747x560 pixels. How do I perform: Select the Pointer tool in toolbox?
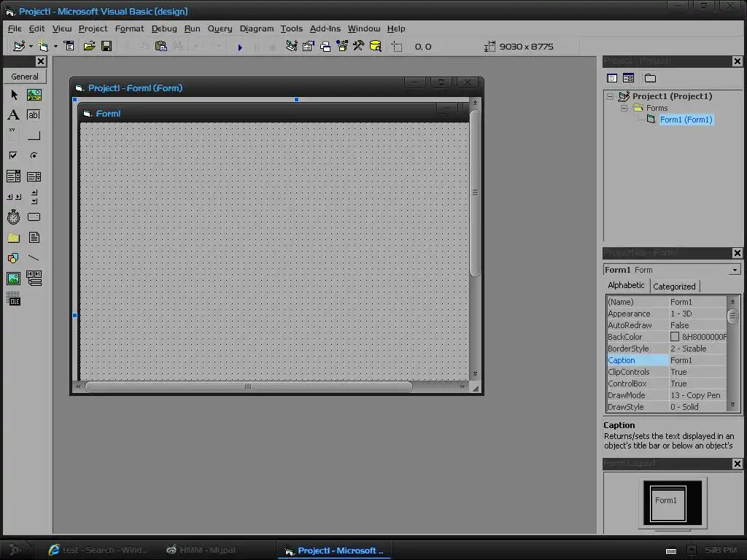[14, 95]
